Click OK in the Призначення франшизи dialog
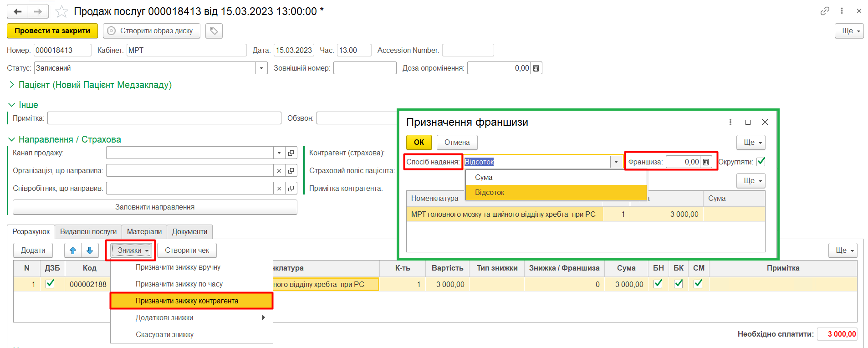This screenshot has height=348, width=868. point(419,143)
